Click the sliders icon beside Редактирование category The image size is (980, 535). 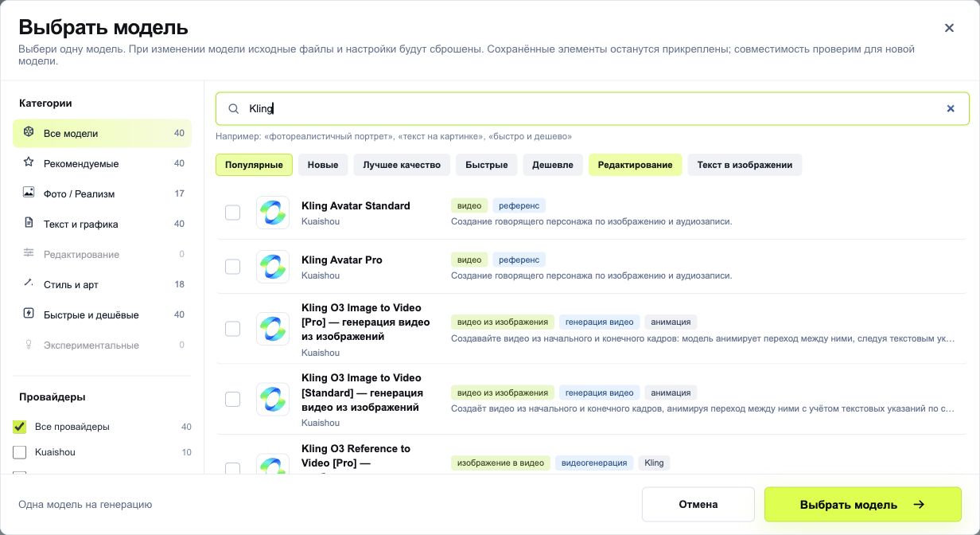click(29, 254)
